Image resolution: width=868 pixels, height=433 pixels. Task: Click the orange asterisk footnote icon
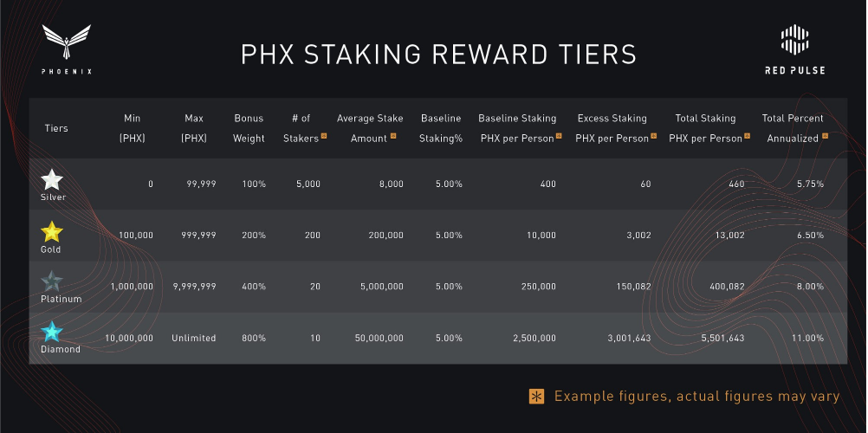(536, 397)
